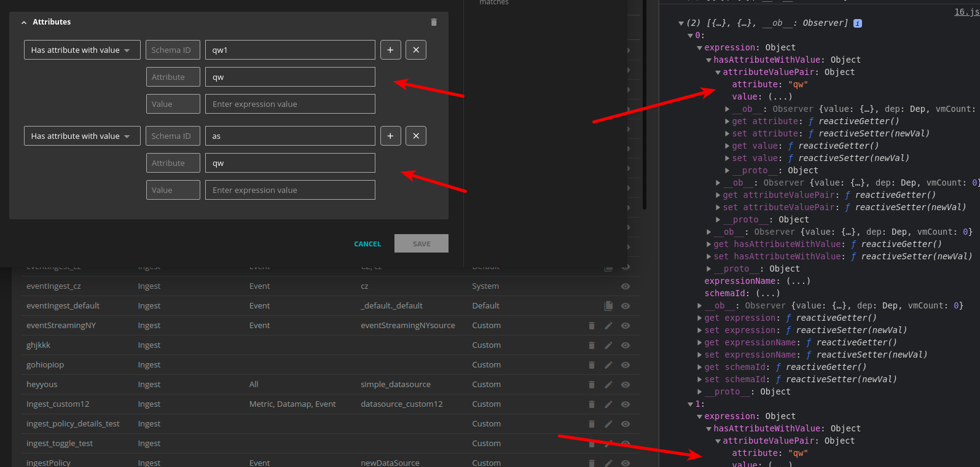Select the eventStreamingNYsource datasource cell
Image resolution: width=980 pixels, height=467 pixels.
coord(408,326)
